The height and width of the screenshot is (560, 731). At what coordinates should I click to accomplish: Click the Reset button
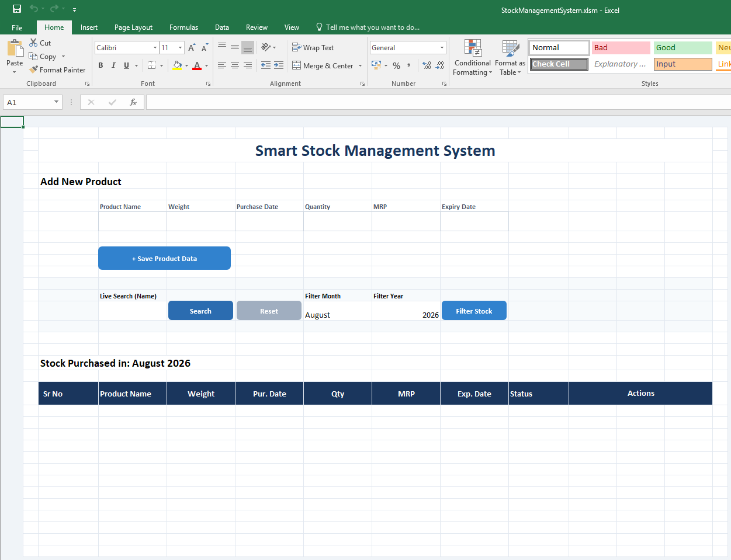(x=269, y=311)
